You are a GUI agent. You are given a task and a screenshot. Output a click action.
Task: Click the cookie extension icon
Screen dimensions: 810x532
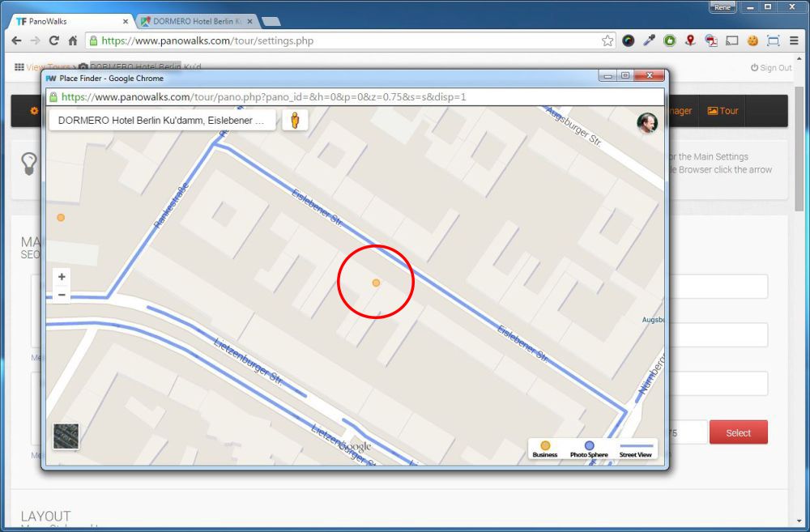coord(752,40)
